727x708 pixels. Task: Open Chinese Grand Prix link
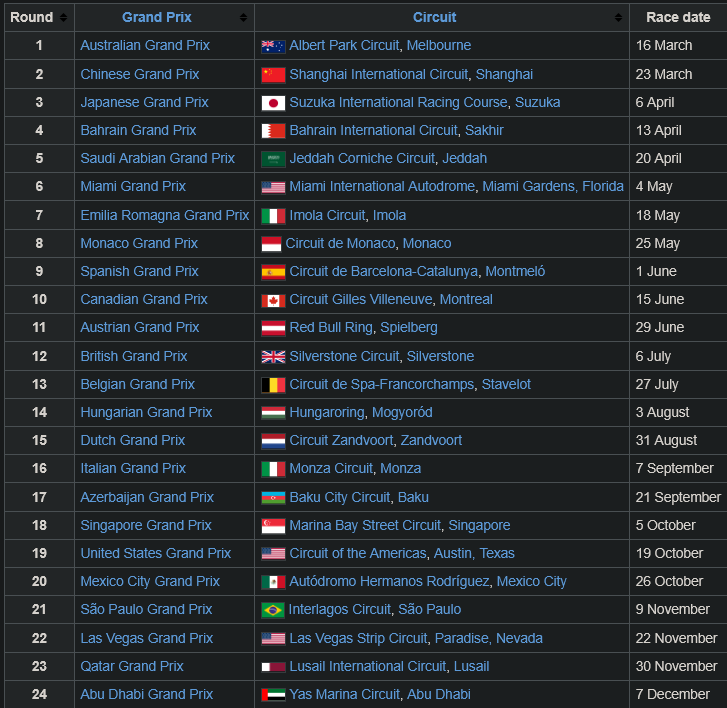(140, 75)
